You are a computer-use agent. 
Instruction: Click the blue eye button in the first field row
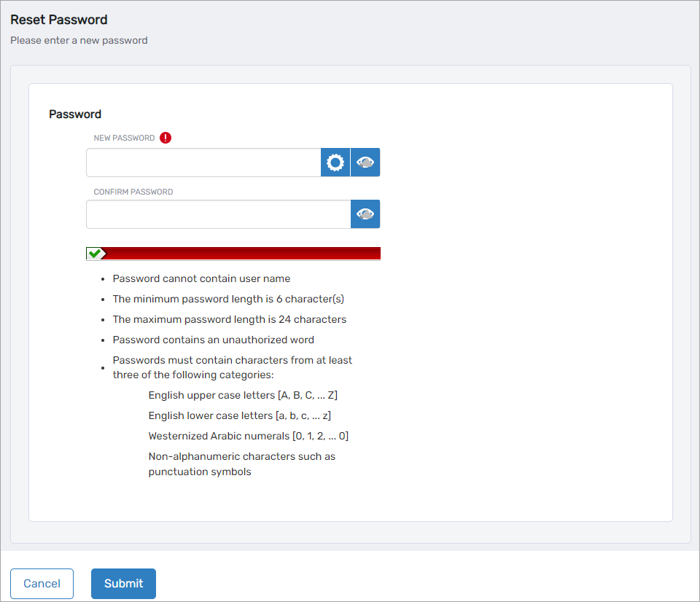(x=365, y=162)
